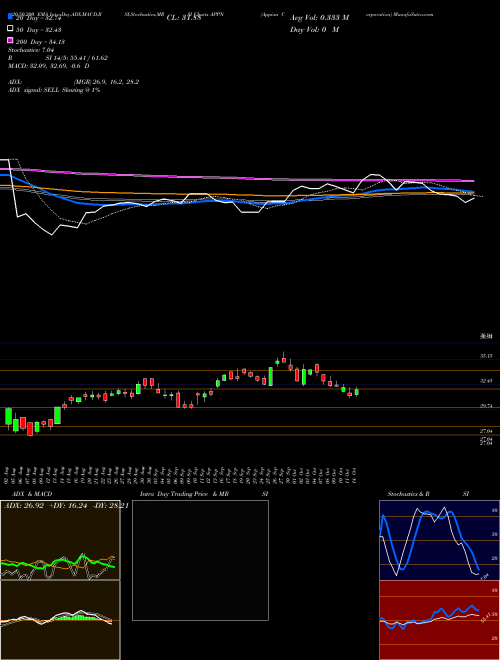The height and width of the screenshot is (660, 500).
Task: Click the last green candlestick on the chart
Action: [x=357, y=392]
